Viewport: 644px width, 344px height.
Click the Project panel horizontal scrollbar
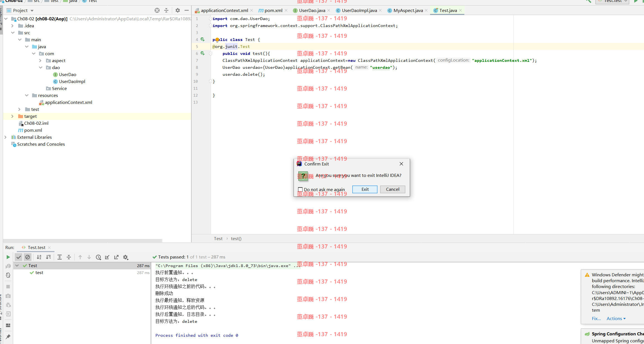click(x=83, y=240)
